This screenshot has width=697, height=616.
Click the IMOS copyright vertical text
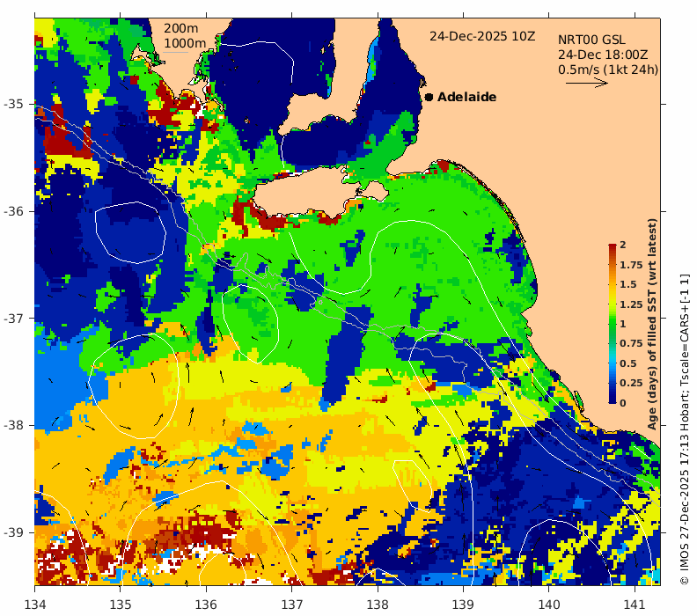pos(685,429)
